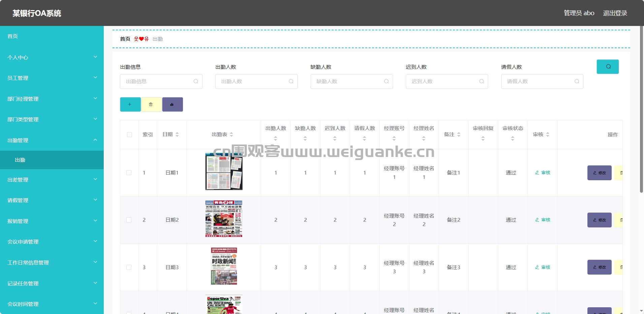Click magnifier icon in 出勤信息 field

pos(196,82)
